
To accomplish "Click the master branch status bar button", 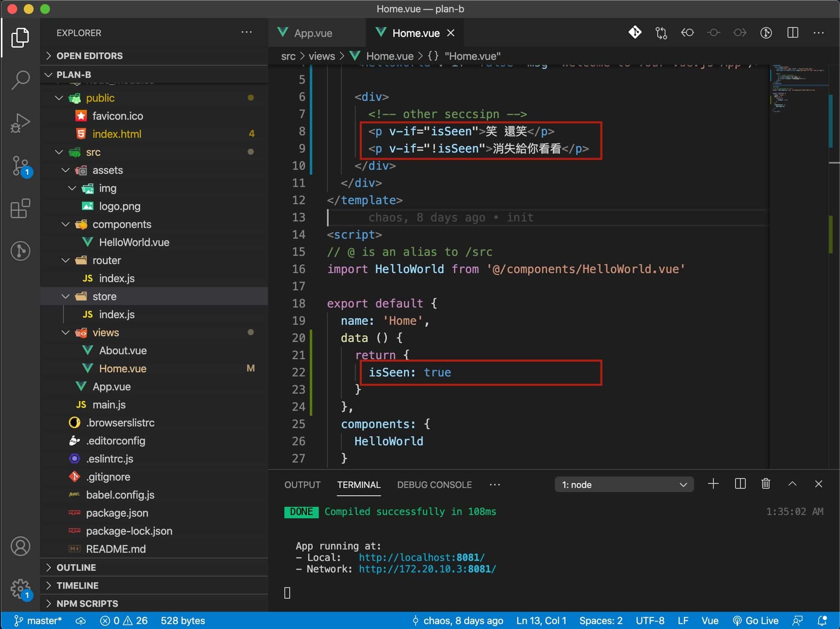I will [38, 620].
